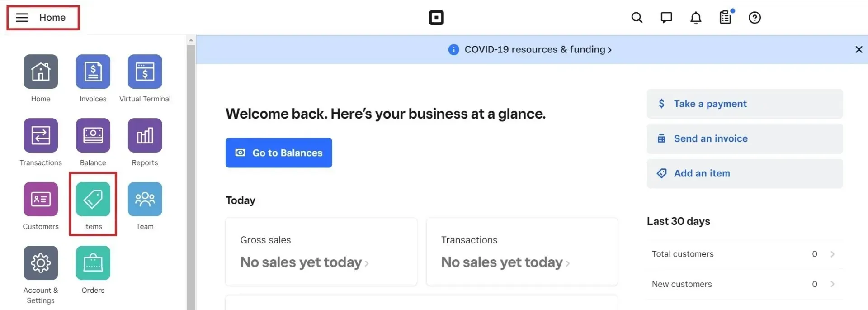Click the scroll-up arrow of the sidebar scrollbar
868x310 pixels.
coord(191,40)
